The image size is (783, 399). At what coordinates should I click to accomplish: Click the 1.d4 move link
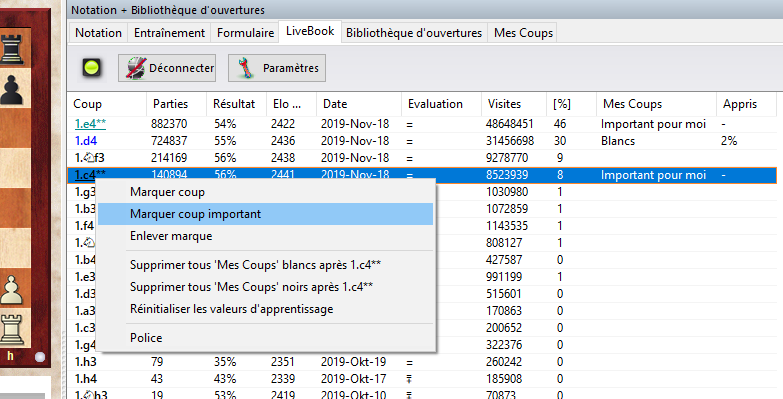tap(86, 141)
